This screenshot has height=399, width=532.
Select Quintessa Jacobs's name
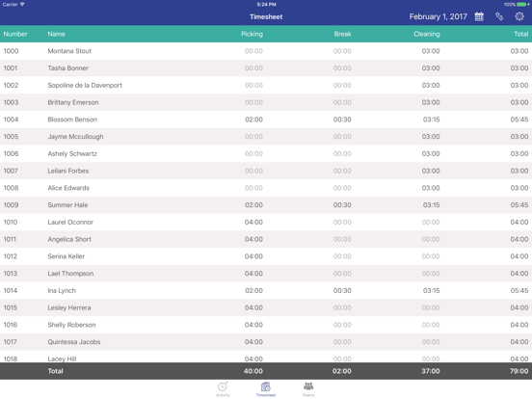click(x=74, y=342)
